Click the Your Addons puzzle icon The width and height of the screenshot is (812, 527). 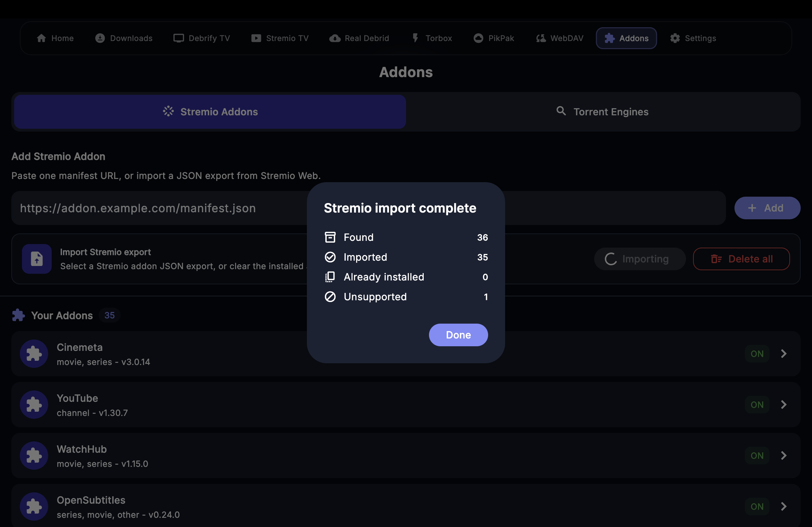pyautogui.click(x=18, y=315)
